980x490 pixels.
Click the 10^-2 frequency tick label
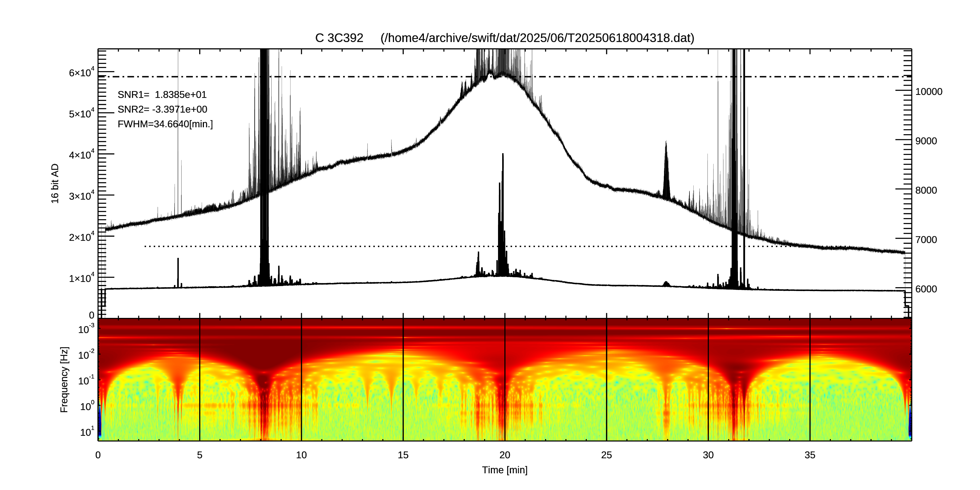(86, 355)
